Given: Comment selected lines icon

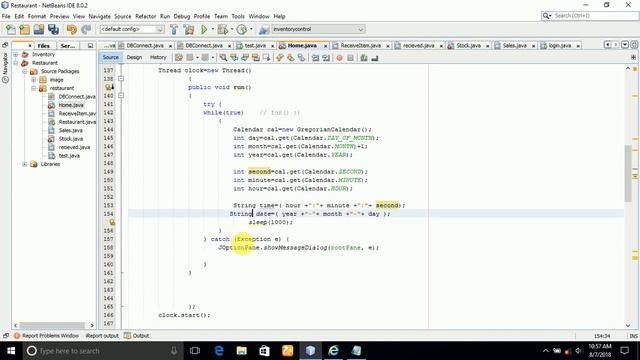Looking at the screenshot, I should 364,58.
